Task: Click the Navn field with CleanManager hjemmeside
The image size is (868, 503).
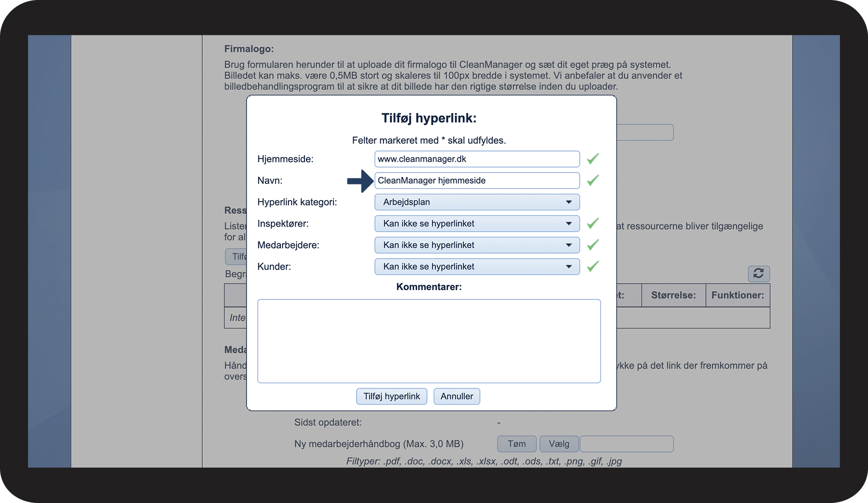Action: [477, 180]
